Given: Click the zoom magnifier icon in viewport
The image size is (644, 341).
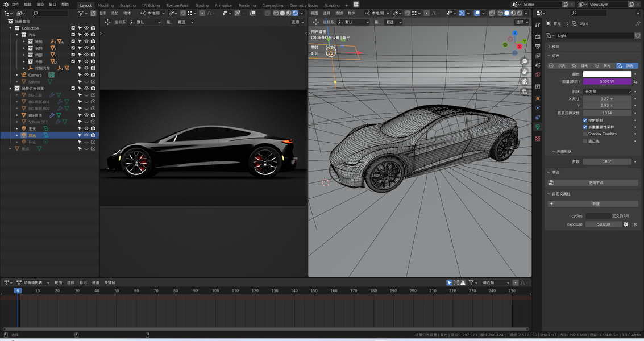Looking at the screenshot, I should pyautogui.click(x=523, y=61).
